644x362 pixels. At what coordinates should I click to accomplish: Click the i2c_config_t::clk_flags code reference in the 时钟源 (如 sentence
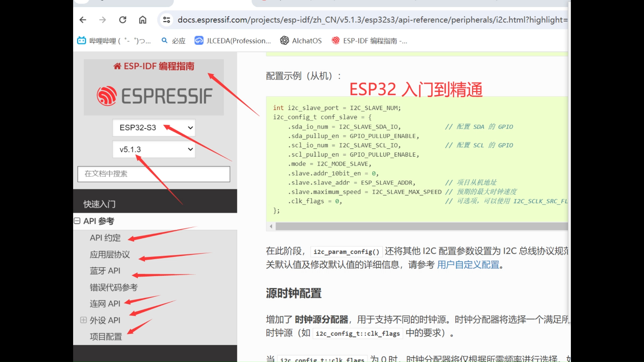tap(358, 333)
